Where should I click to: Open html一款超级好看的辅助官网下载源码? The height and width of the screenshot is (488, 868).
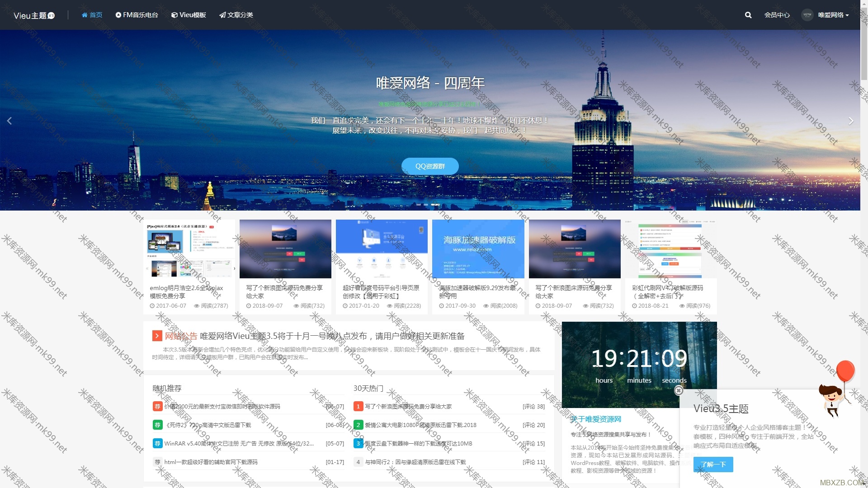(211, 462)
